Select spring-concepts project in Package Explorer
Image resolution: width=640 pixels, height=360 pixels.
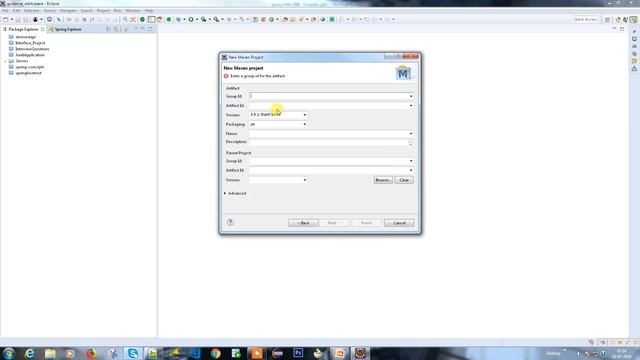click(x=30, y=67)
